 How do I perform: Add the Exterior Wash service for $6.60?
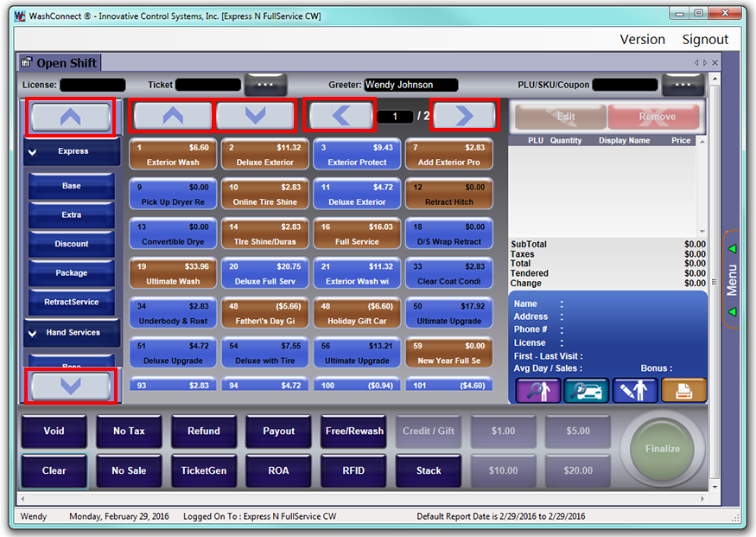click(174, 155)
